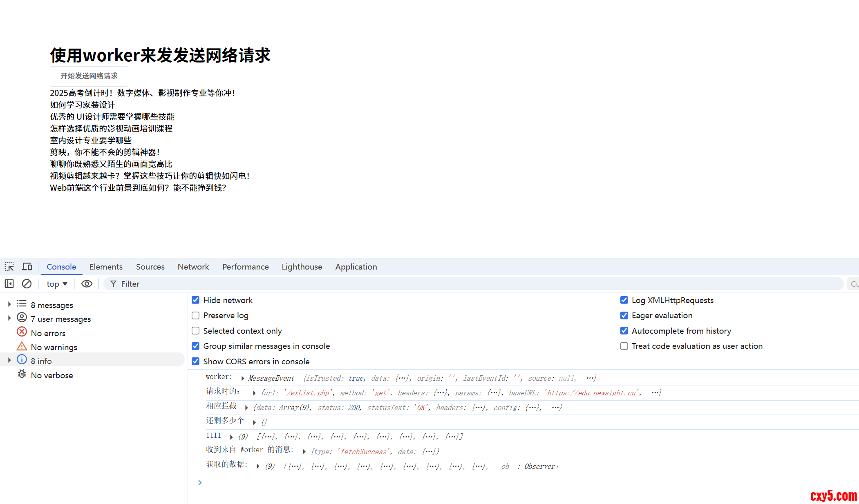The height and width of the screenshot is (504, 859).
Task: Expand the 8 messages group
Action: 9,304
